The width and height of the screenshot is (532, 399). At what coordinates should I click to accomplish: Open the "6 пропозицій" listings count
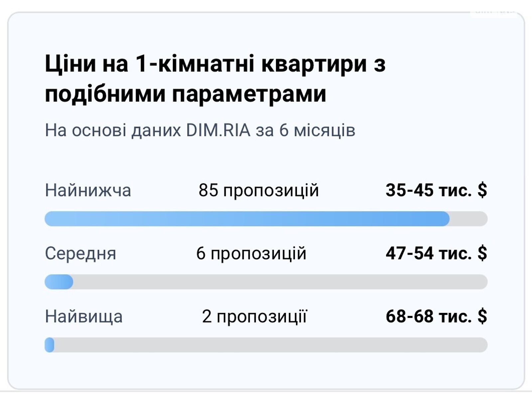tap(251, 253)
